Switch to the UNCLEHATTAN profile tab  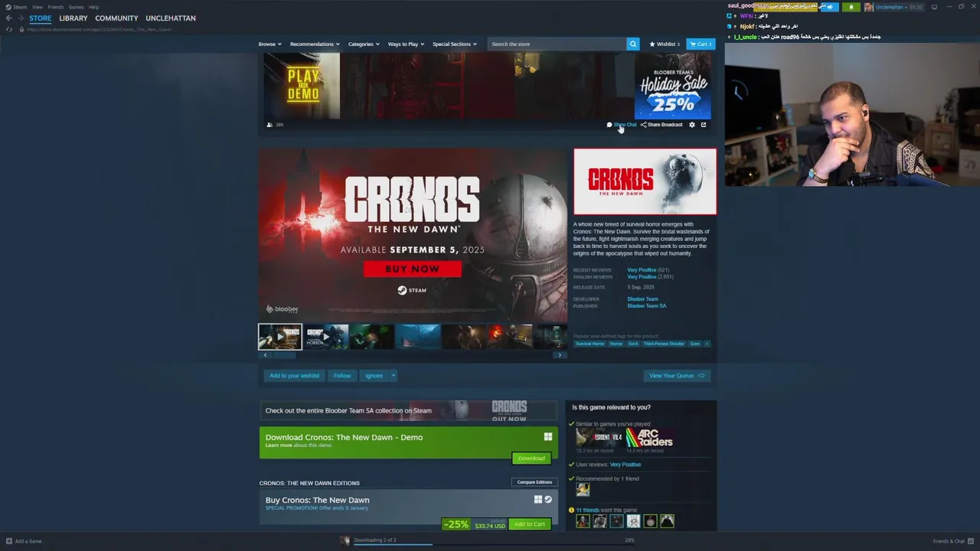point(171,18)
